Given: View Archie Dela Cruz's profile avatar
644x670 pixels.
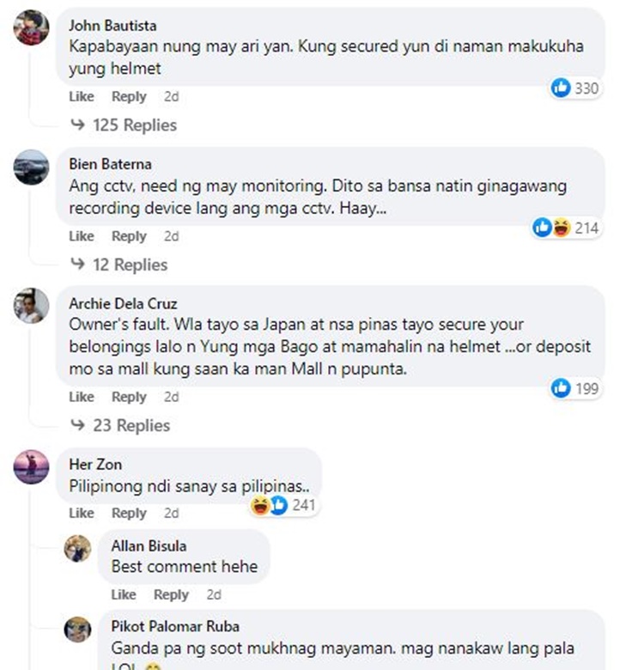Looking at the screenshot, I should tap(31, 306).
